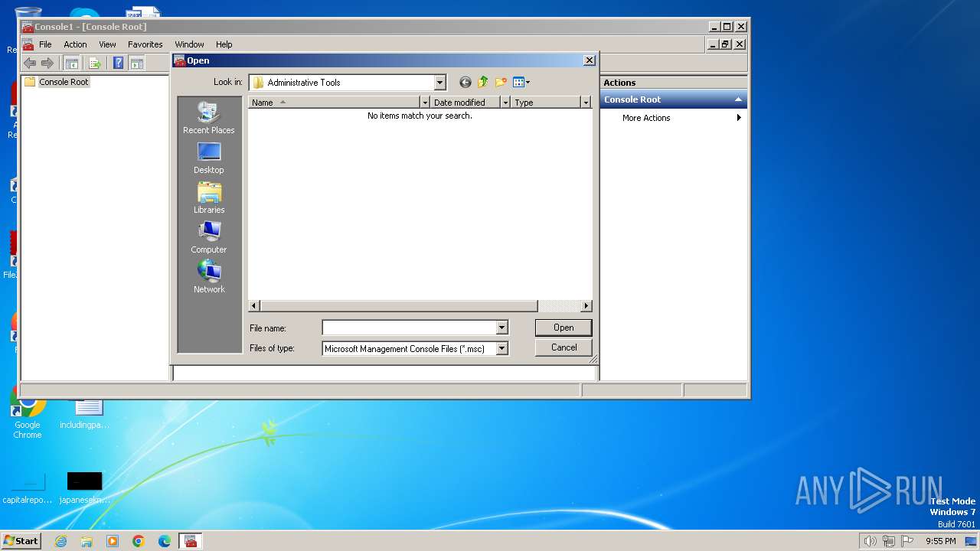Open the Name column filter dropdown
The width and height of the screenshot is (980, 551).
pyautogui.click(x=425, y=102)
